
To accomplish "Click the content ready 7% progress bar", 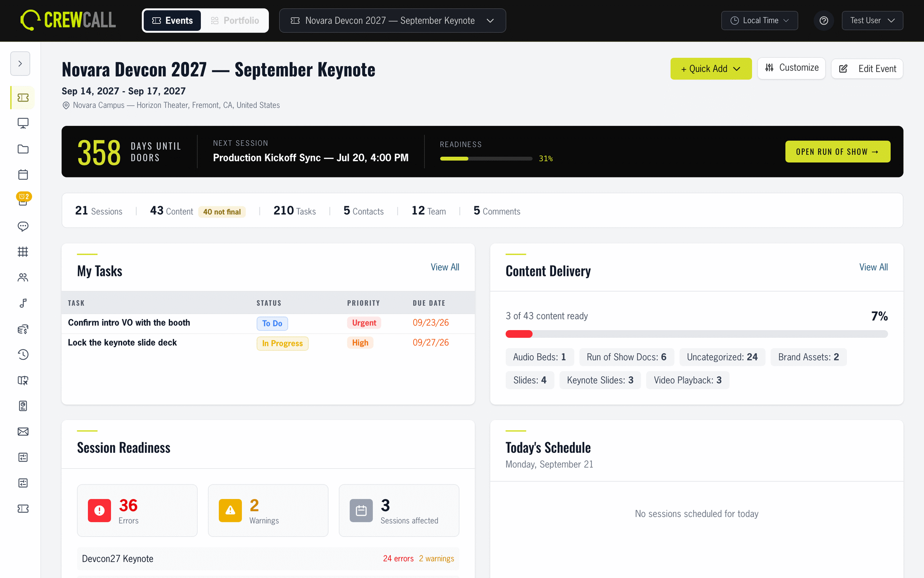I will [x=697, y=334].
